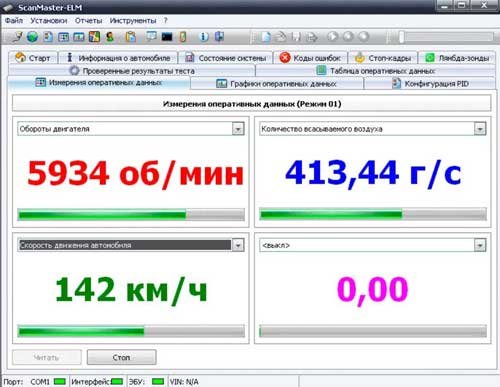Click the colorful grid toolbar icon

point(94,37)
